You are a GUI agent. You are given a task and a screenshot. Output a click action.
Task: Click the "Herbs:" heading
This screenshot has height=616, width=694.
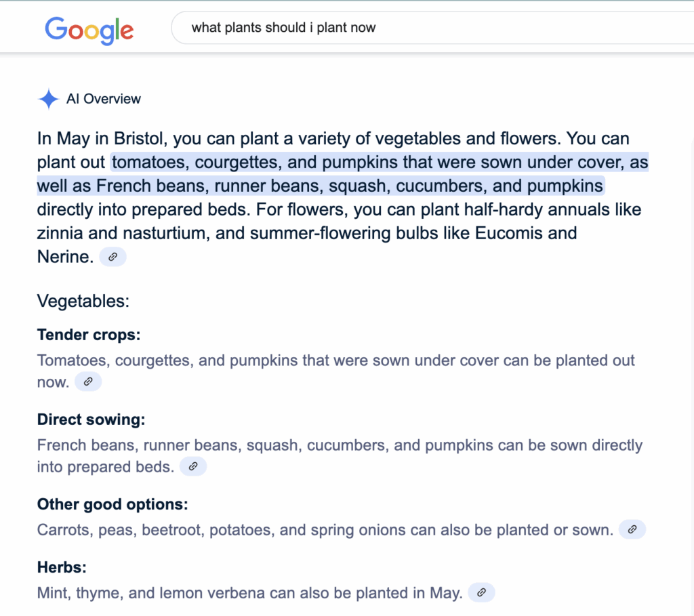62,567
